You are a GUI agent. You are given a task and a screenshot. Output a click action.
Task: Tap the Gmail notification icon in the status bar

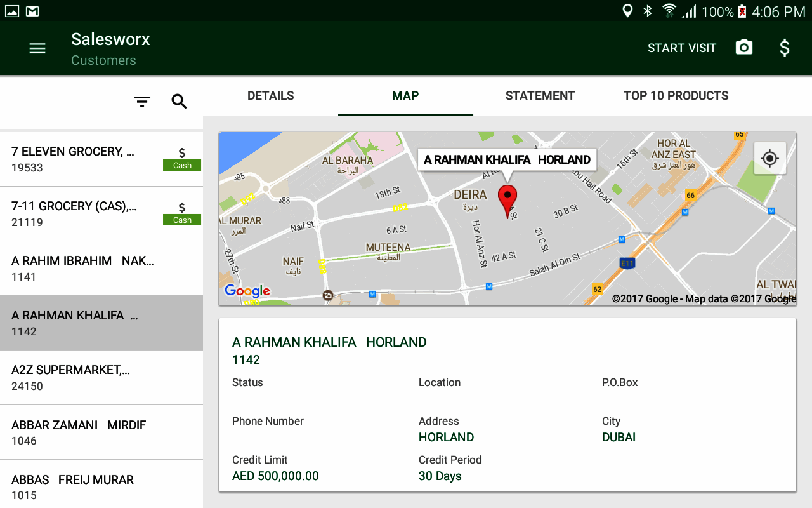(32, 11)
